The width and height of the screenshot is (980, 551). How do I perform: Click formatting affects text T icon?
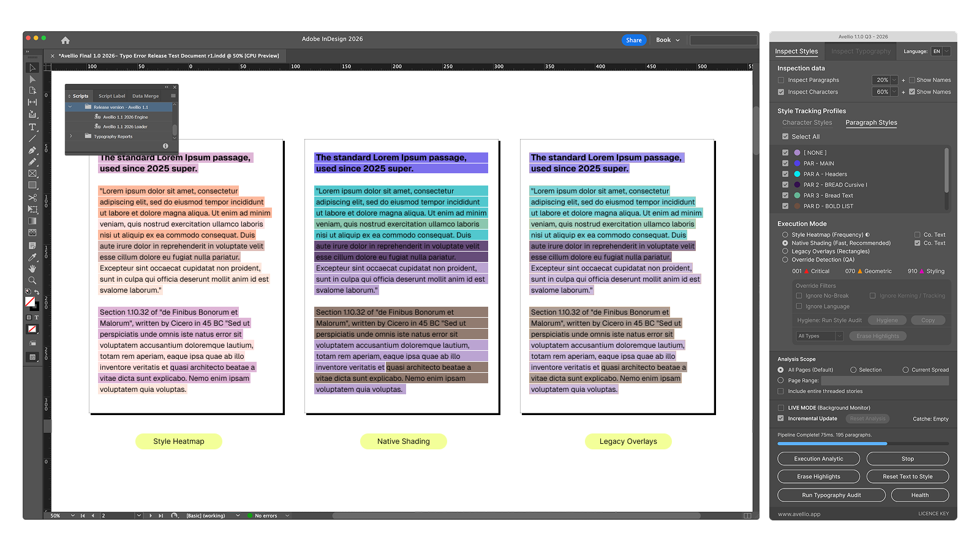[37, 318]
